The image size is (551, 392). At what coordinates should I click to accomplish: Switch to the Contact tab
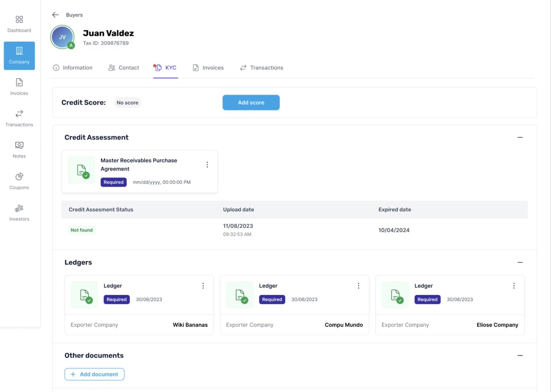coord(124,68)
